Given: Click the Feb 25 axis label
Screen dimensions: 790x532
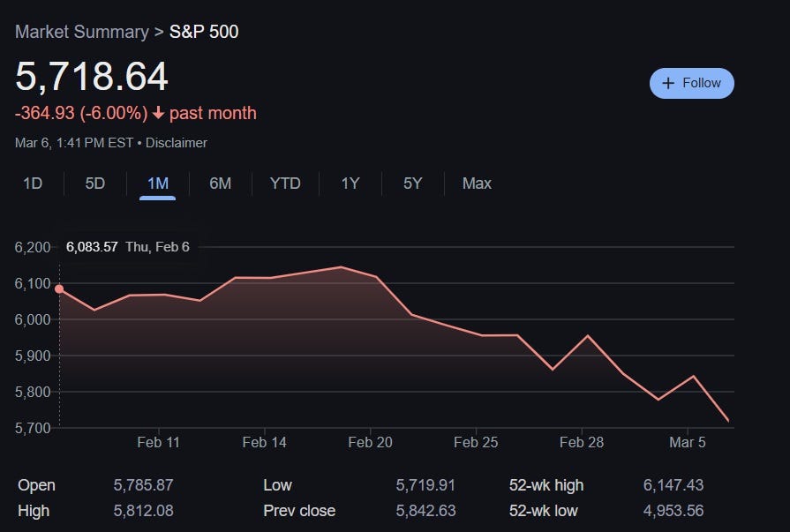Looking at the screenshot, I should (476, 442).
